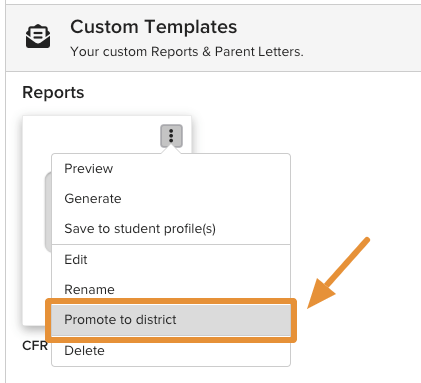Screen dimensions: 421x383
Task: Click the CFR report label
Action: (35, 346)
